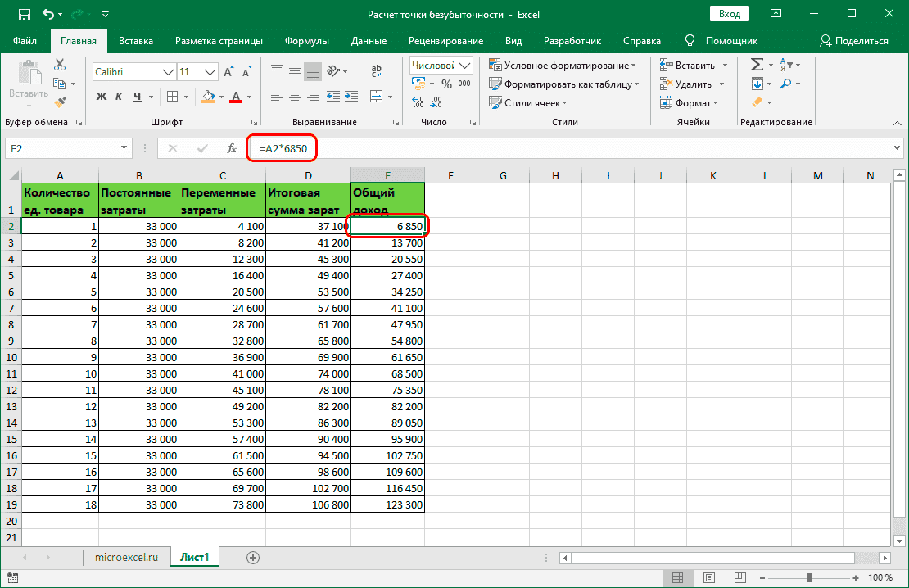Apply percent style to the cell
This screenshot has width=909, height=588.
(446, 84)
